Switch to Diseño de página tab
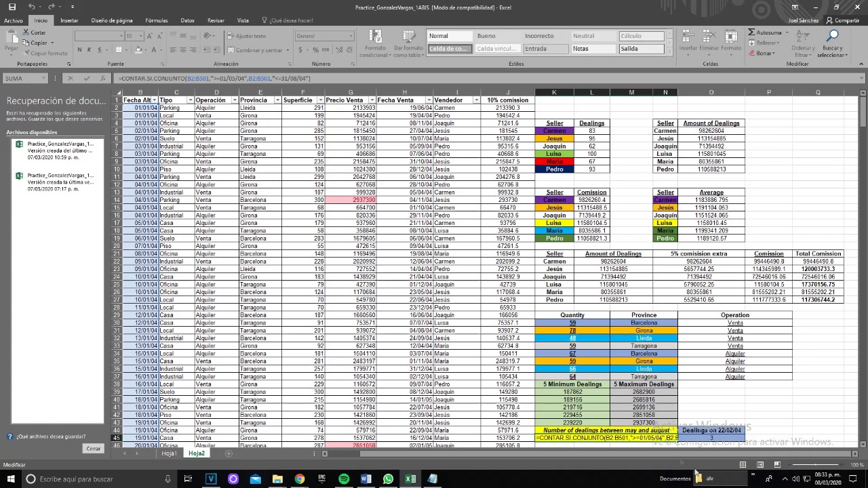This screenshot has width=868, height=488. pos(112,20)
